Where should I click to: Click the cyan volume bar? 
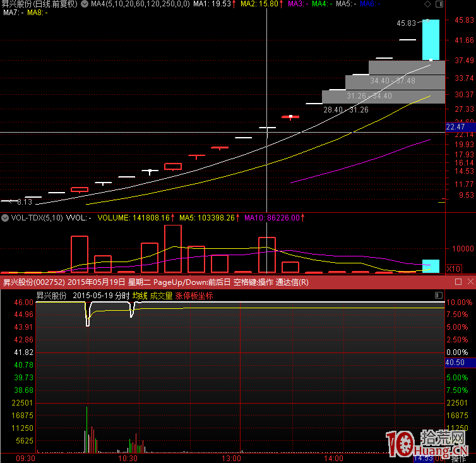click(x=431, y=266)
